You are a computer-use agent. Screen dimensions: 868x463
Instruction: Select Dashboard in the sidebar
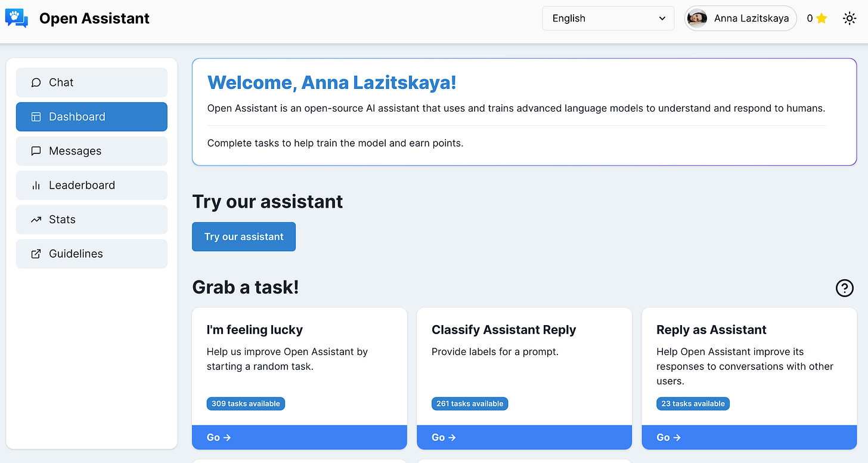92,117
